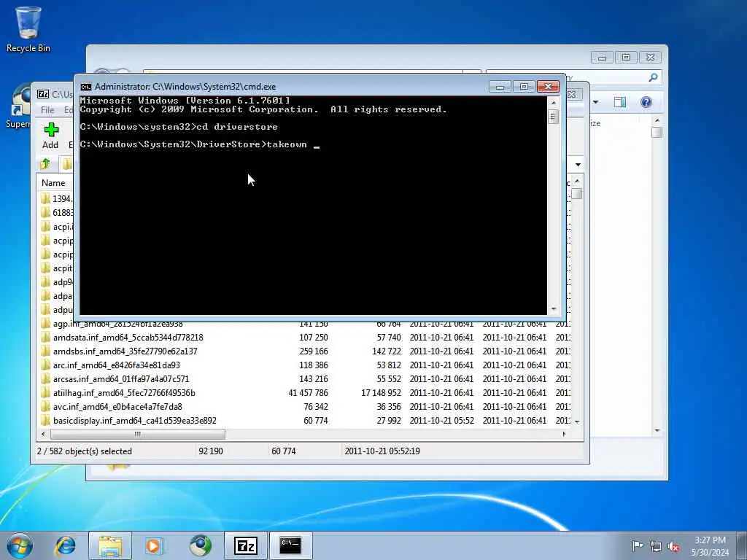747x560 pixels.
Task: Close the Administrator cmd.exe window
Action: click(x=548, y=87)
